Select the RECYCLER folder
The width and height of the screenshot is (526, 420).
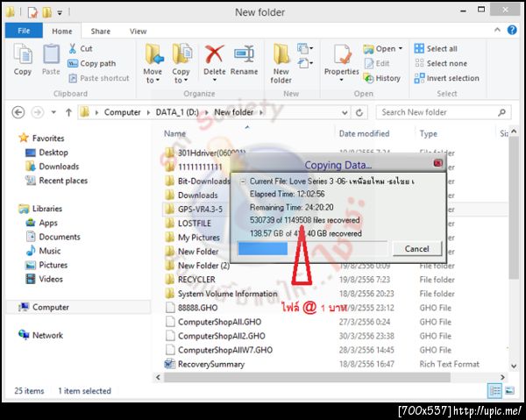pyautogui.click(x=190, y=280)
